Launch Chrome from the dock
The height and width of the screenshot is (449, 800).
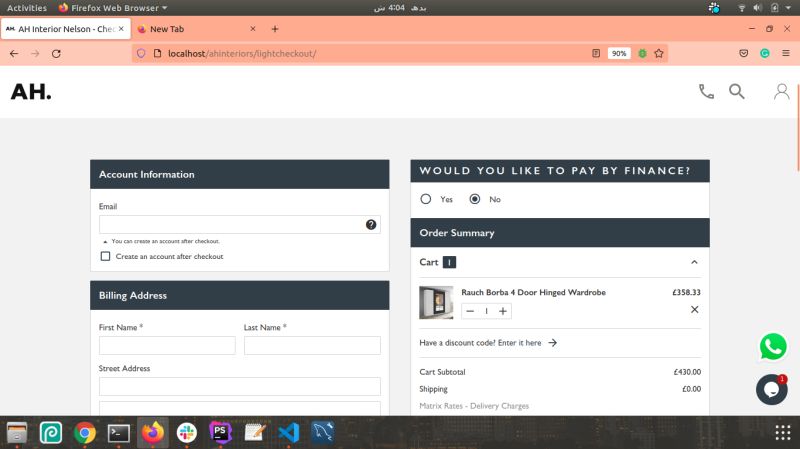(x=85, y=433)
